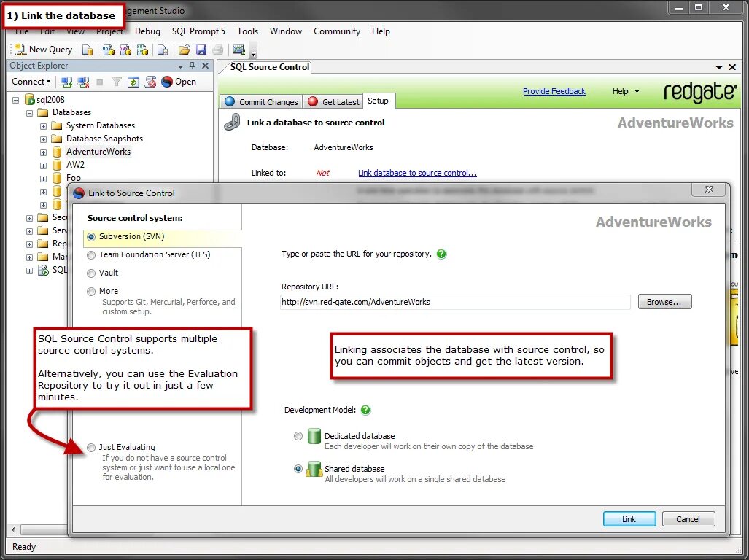This screenshot has height=560, width=749.
Task: Select Team Foundation Server (TFS) option
Action: (x=91, y=255)
